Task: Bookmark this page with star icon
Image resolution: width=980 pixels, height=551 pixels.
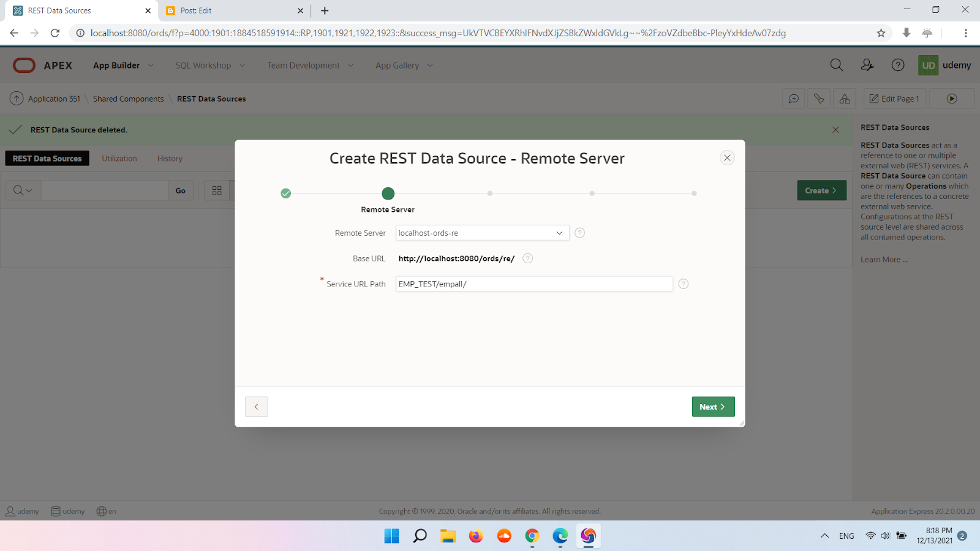Action: click(881, 33)
